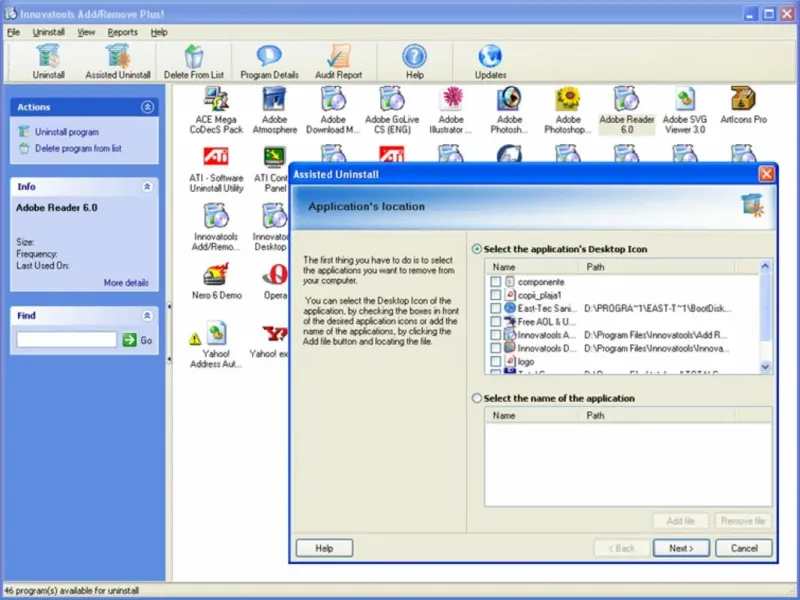Open Program Details from toolbar
800x600 pixels.
pos(269,61)
